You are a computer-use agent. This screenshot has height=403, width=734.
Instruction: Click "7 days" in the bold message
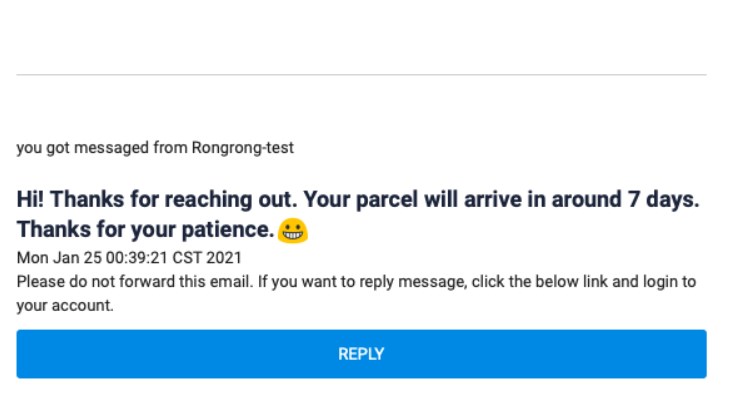coord(666,200)
